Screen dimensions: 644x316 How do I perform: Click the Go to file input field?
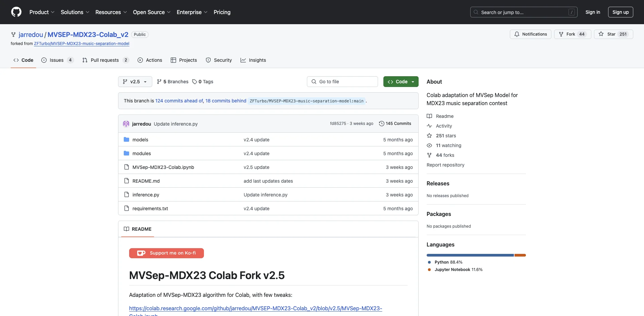point(342,82)
